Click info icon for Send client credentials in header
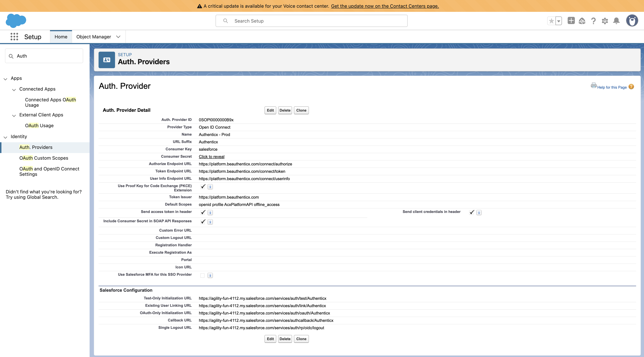 (479, 213)
